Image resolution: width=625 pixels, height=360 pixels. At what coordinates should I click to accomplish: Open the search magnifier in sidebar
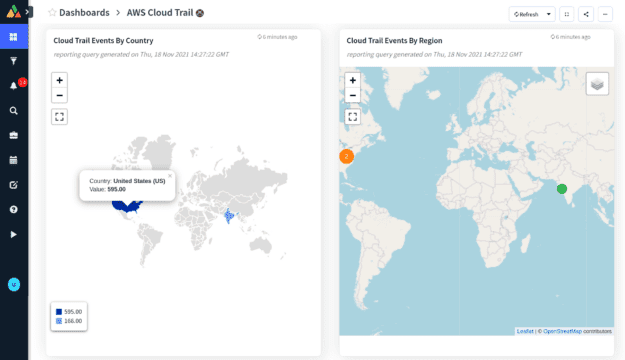click(x=14, y=110)
